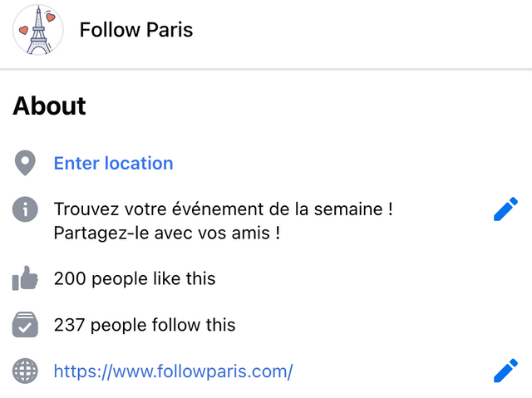Open the 200 people like this entry

135,278
